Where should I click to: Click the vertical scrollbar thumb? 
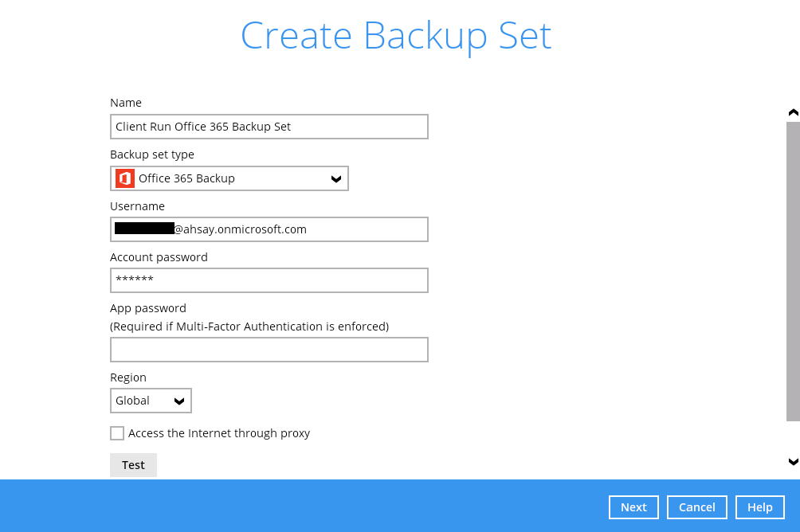tap(793, 271)
